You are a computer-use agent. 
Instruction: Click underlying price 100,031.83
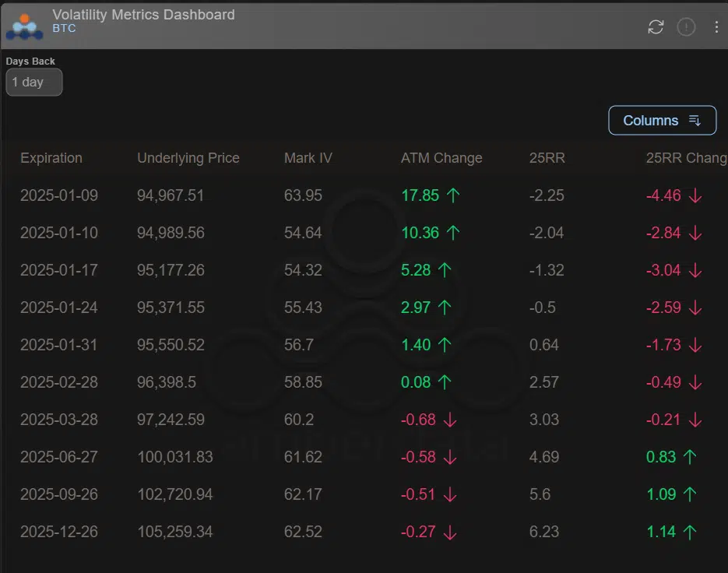tap(175, 457)
